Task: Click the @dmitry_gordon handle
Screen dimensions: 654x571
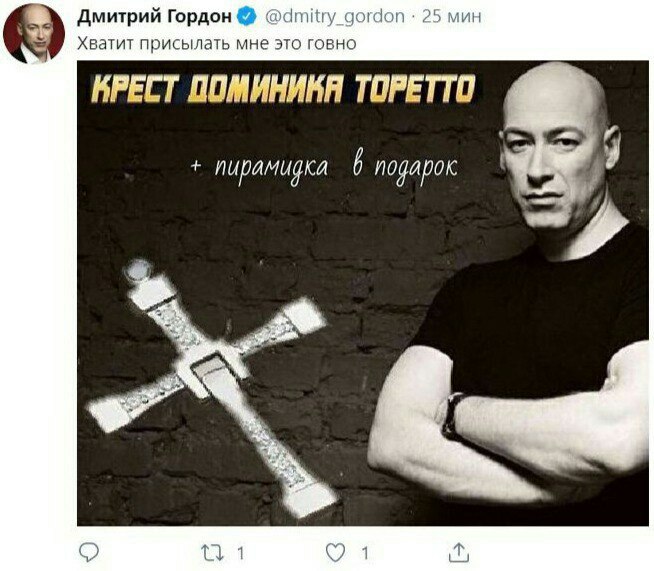Action: coord(335,17)
